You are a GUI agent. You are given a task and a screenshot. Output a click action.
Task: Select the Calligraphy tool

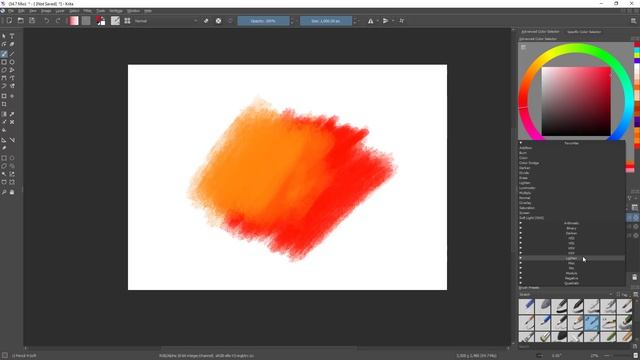tap(12, 44)
